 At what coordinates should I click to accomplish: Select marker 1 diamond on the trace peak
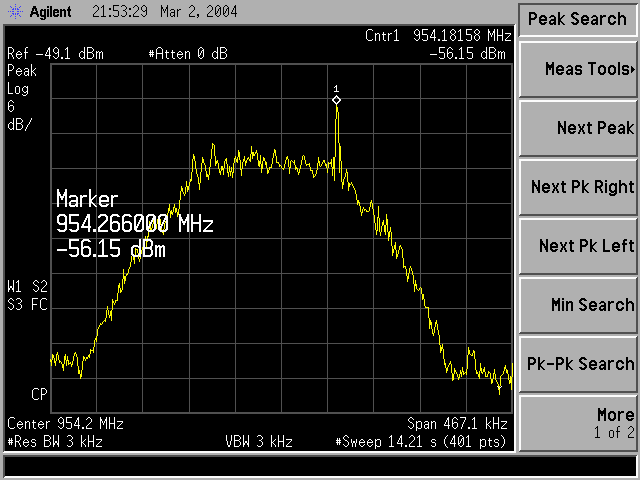[x=336, y=100]
